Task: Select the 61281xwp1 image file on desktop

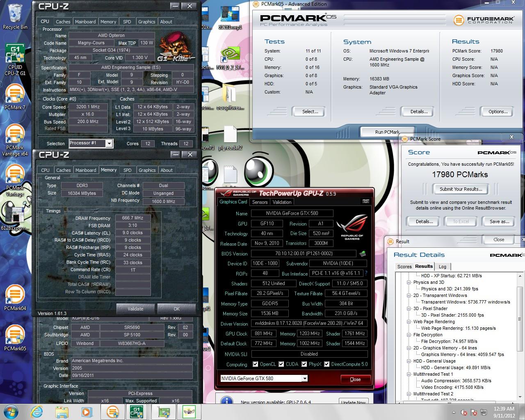Action: 230,18
